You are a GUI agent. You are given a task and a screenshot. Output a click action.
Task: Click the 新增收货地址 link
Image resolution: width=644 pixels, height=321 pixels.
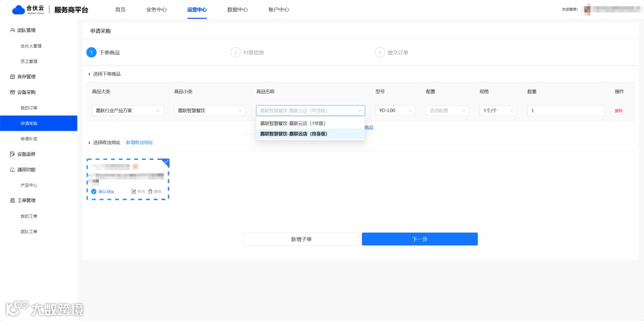(x=139, y=143)
